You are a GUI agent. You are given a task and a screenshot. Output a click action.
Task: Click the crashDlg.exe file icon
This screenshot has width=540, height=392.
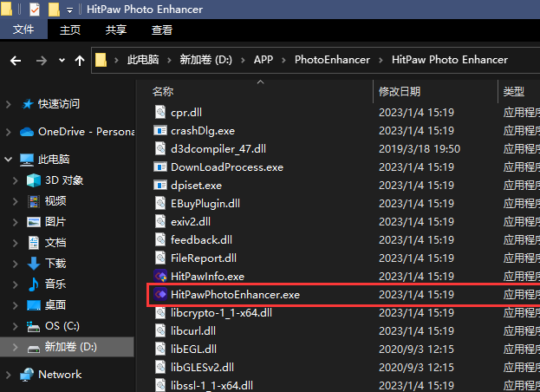click(x=160, y=131)
